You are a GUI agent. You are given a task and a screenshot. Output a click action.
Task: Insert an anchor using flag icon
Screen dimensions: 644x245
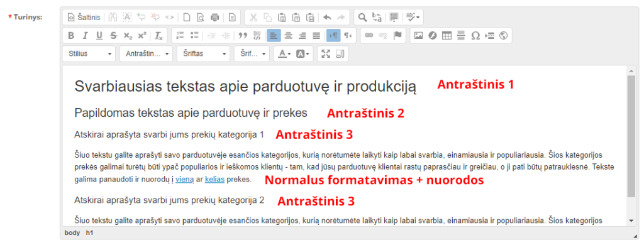(397, 36)
